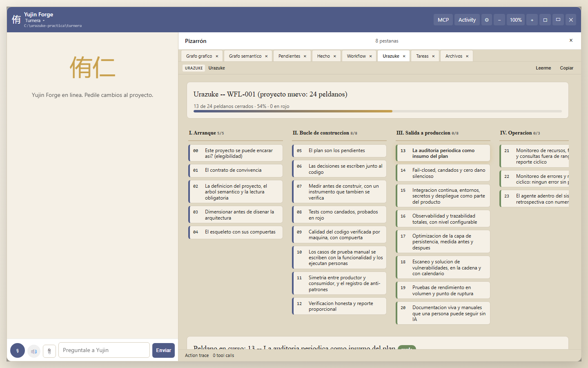Open step 13 La auditoria periodica card
Screen dimensions: 588x368
pos(443,153)
